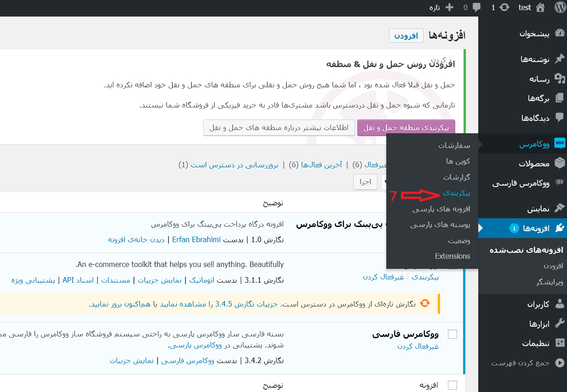567x392 pixels.
Task: Click the محصولات box icon
Action: click(559, 163)
